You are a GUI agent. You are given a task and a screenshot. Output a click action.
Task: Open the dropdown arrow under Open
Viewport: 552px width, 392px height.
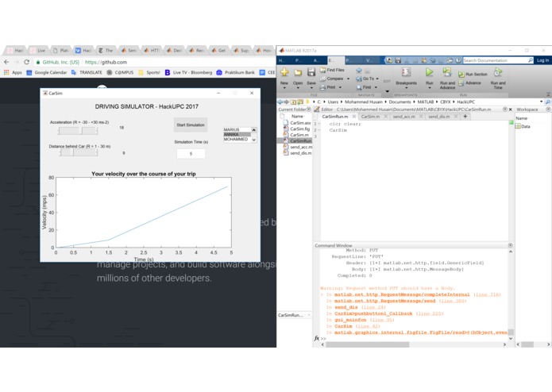tap(298, 88)
